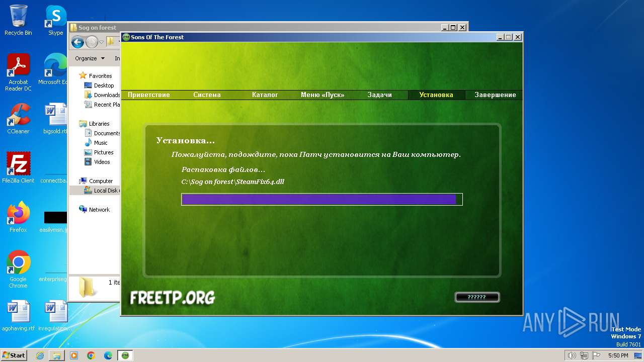Select Downloads in Explorer favorites
Screen dimensions: 644x362
102,95
